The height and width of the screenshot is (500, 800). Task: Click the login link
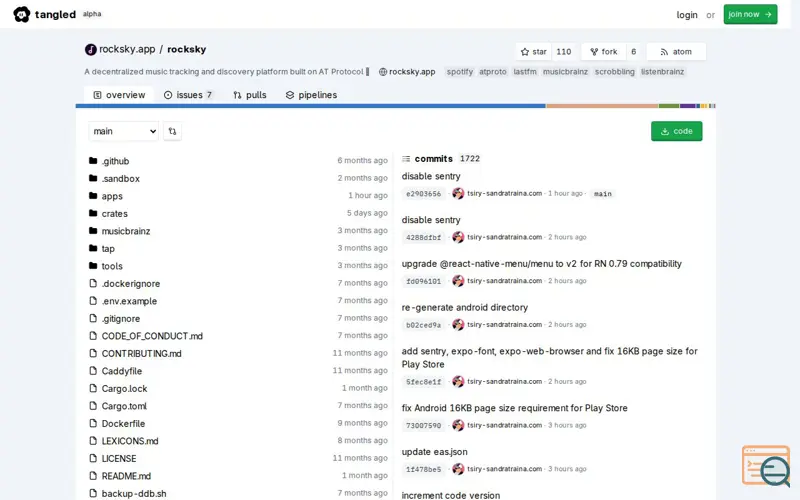(687, 15)
